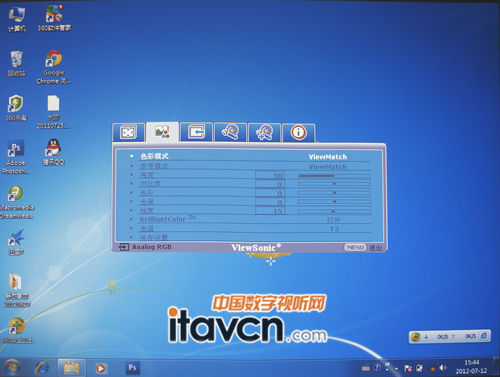The width and height of the screenshot is (500, 377).
Task: Click the Windows Start orb
Action: point(12,368)
